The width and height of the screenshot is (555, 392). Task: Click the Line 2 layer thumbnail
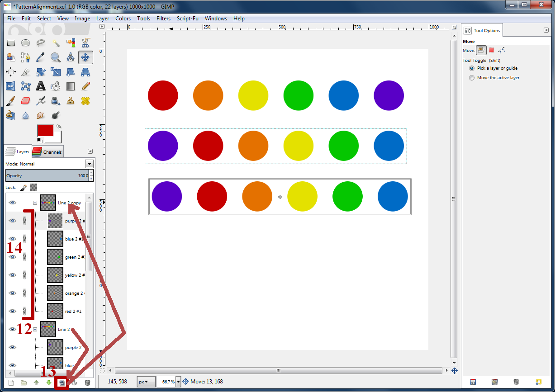pos(47,329)
